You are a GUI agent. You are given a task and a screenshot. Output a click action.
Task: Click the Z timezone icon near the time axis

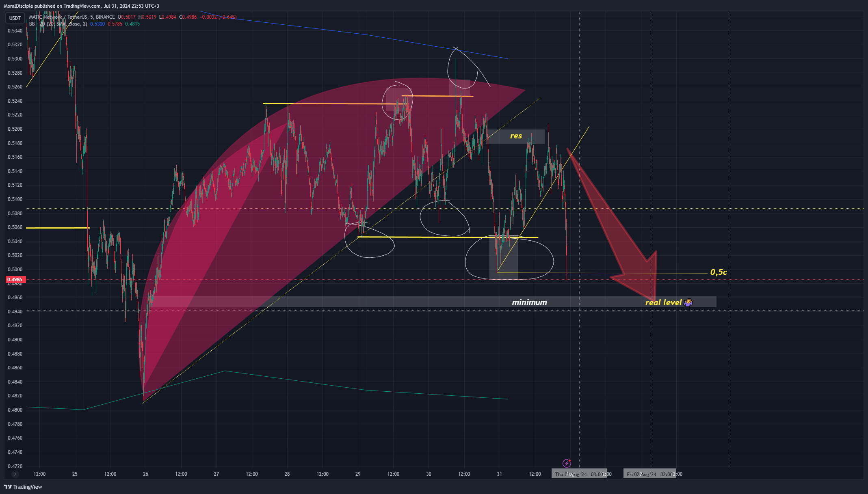click(15, 475)
